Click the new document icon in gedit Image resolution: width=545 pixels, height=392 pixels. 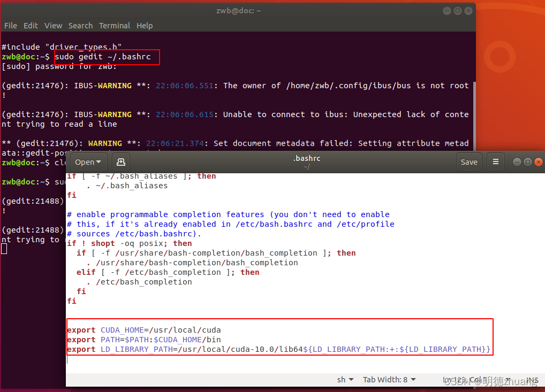pos(121,162)
